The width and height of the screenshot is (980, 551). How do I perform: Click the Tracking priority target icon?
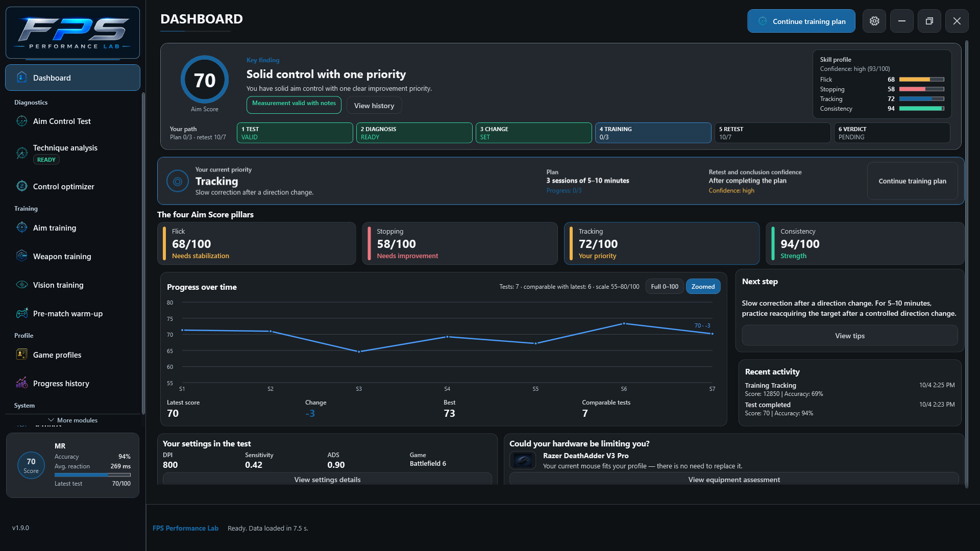pyautogui.click(x=178, y=181)
